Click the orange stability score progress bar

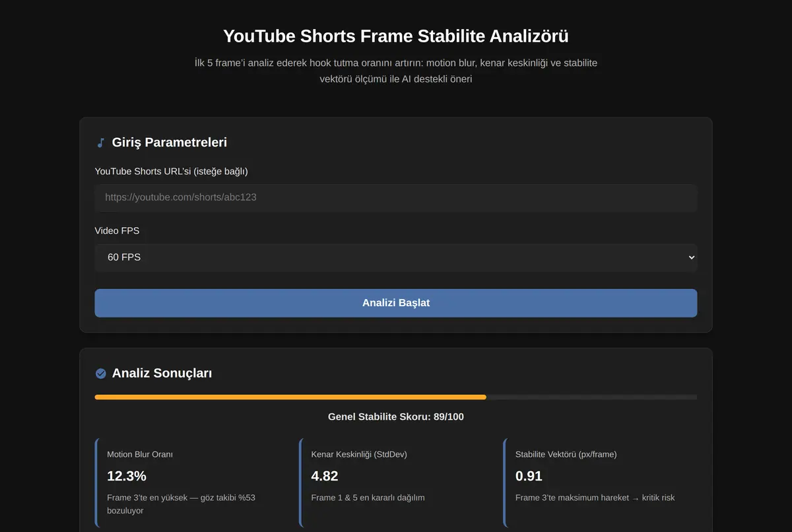tap(290, 397)
